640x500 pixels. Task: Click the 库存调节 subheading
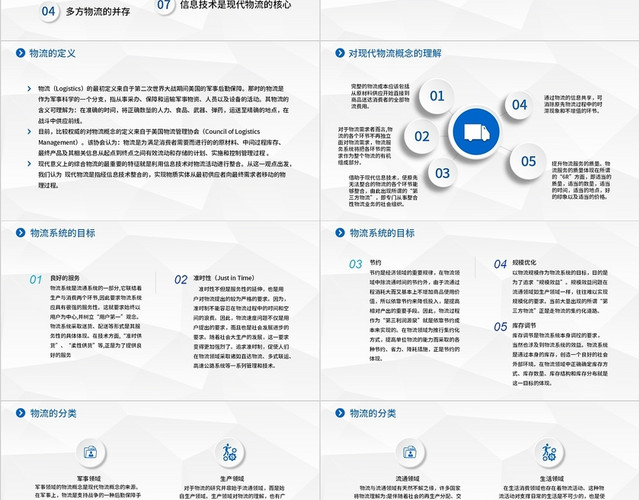tap(524, 325)
